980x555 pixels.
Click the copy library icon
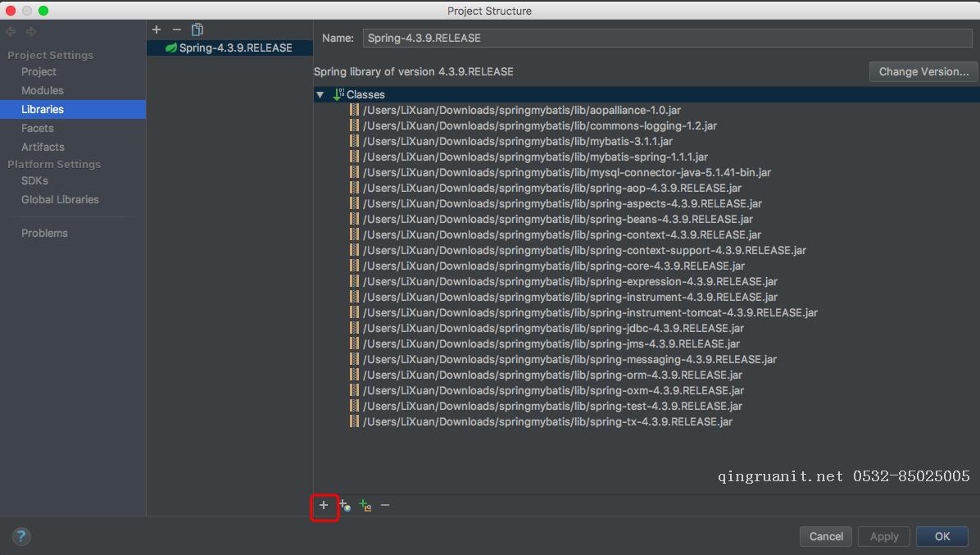197,30
